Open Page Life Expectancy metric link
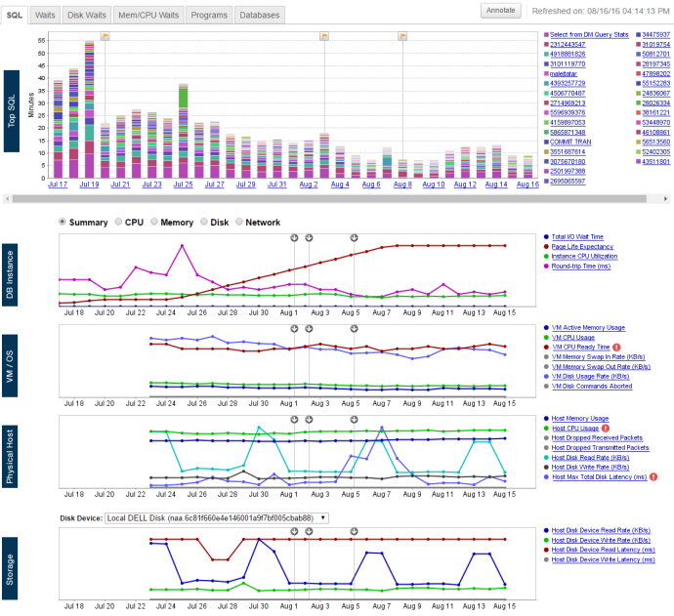Screen dimensions: 674x616 click(585, 248)
